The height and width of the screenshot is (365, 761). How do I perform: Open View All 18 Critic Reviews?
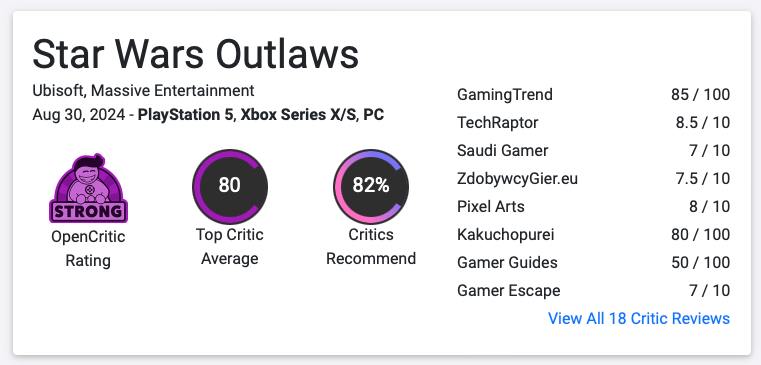pos(639,318)
